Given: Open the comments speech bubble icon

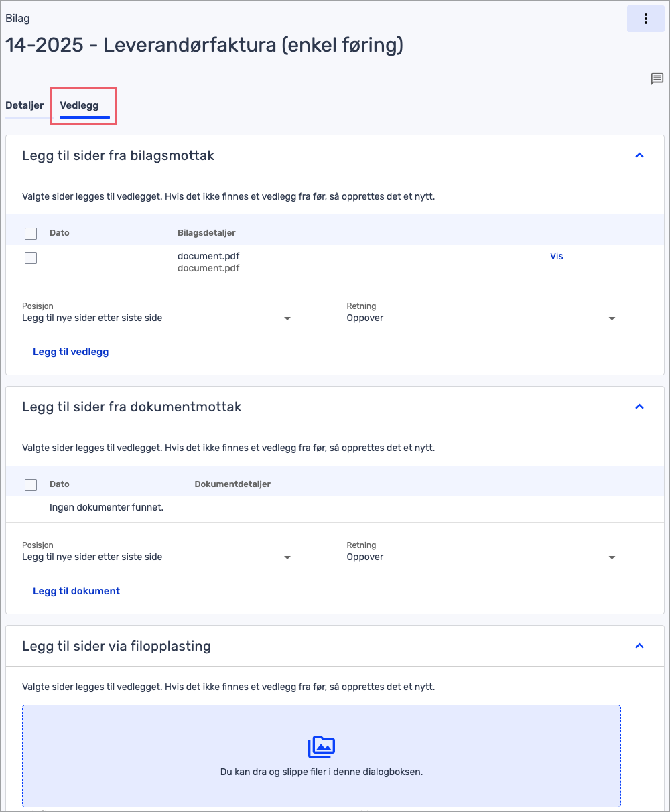Looking at the screenshot, I should click(x=657, y=79).
